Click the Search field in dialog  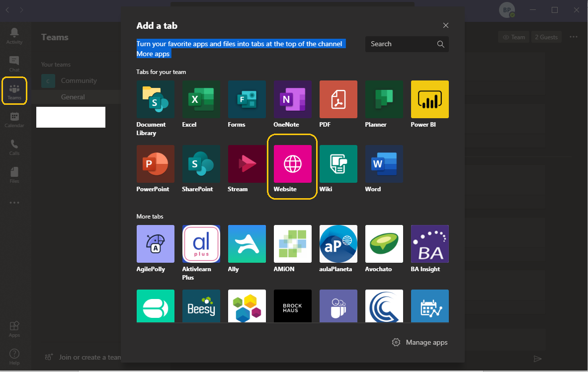click(x=407, y=44)
